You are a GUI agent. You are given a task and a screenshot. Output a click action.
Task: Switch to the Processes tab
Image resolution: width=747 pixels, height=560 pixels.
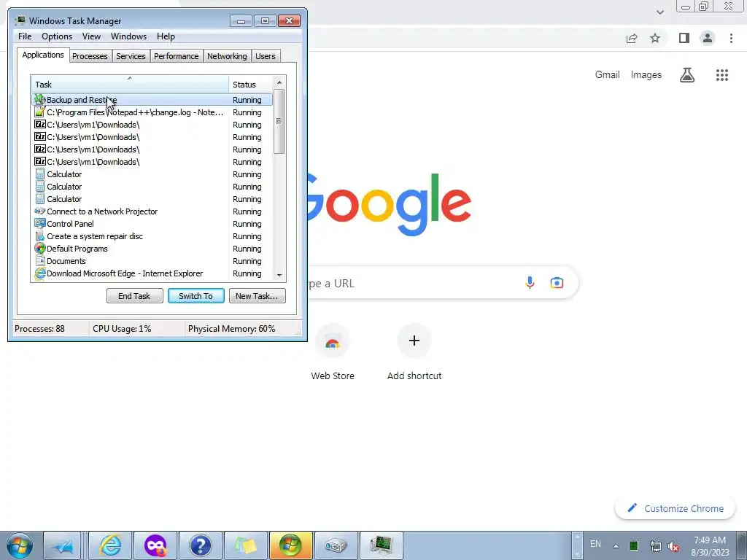point(90,56)
